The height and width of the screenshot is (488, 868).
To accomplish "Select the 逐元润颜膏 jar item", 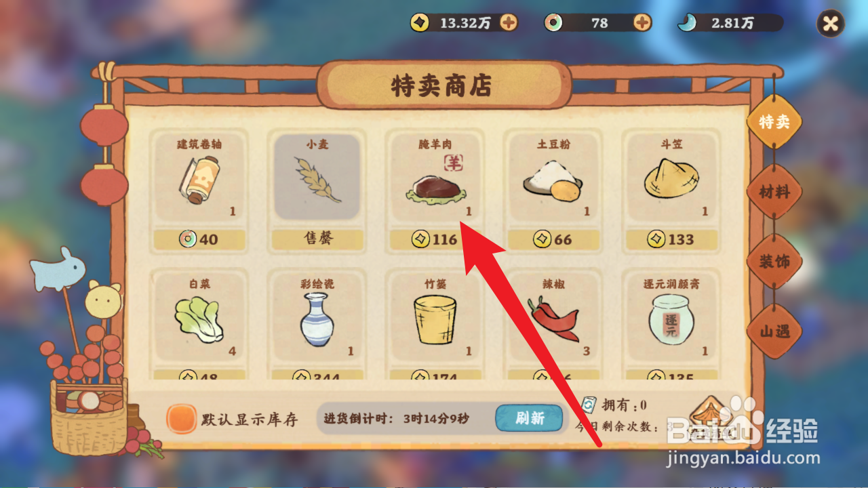I will (x=671, y=317).
